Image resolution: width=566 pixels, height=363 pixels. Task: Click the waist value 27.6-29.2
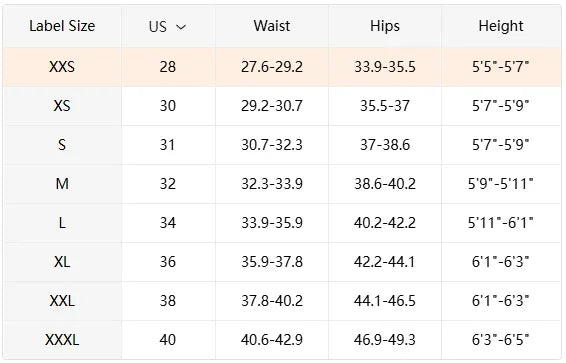click(x=272, y=67)
